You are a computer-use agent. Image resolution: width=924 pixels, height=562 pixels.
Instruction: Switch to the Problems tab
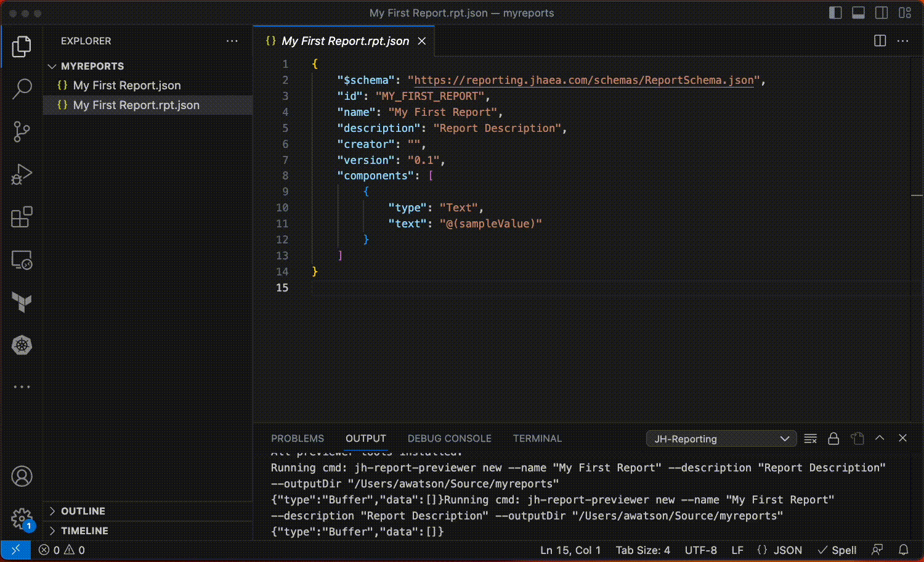click(x=297, y=439)
